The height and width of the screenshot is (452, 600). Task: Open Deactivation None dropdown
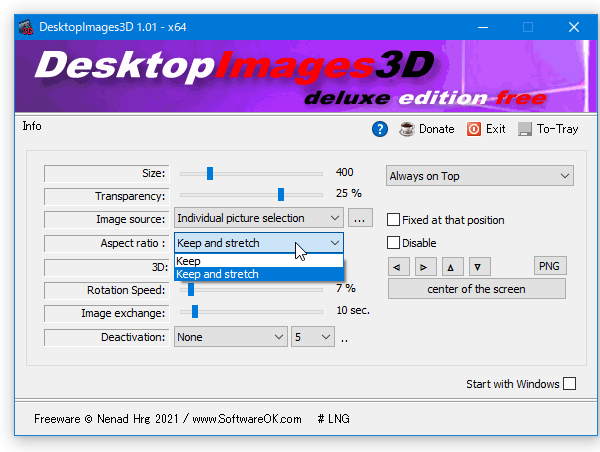(x=230, y=337)
